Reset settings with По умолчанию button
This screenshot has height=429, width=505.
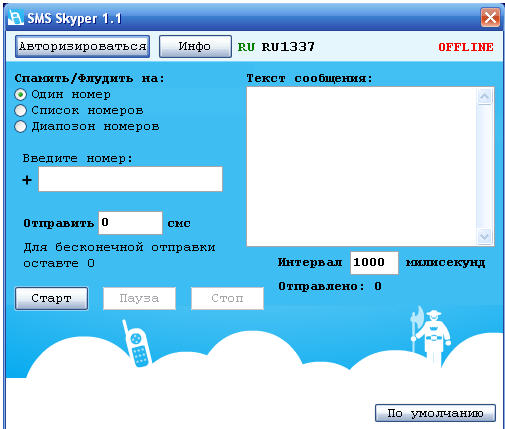(x=435, y=413)
